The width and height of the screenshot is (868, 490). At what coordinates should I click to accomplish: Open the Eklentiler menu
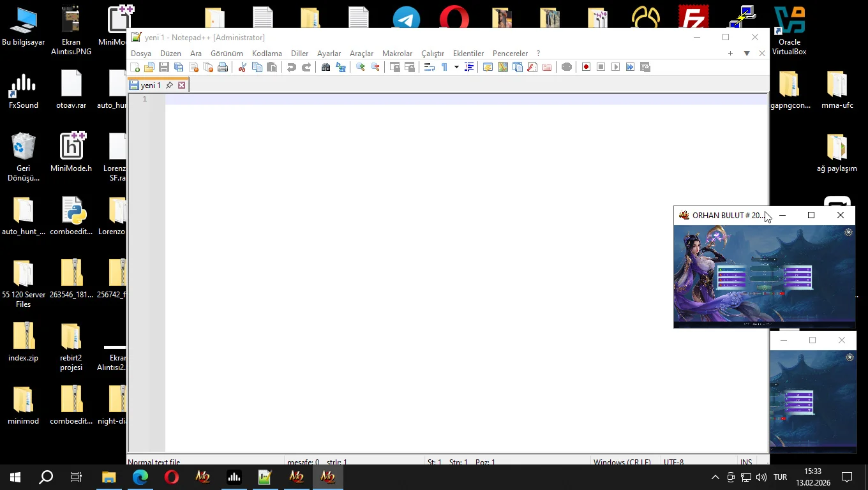(x=468, y=54)
